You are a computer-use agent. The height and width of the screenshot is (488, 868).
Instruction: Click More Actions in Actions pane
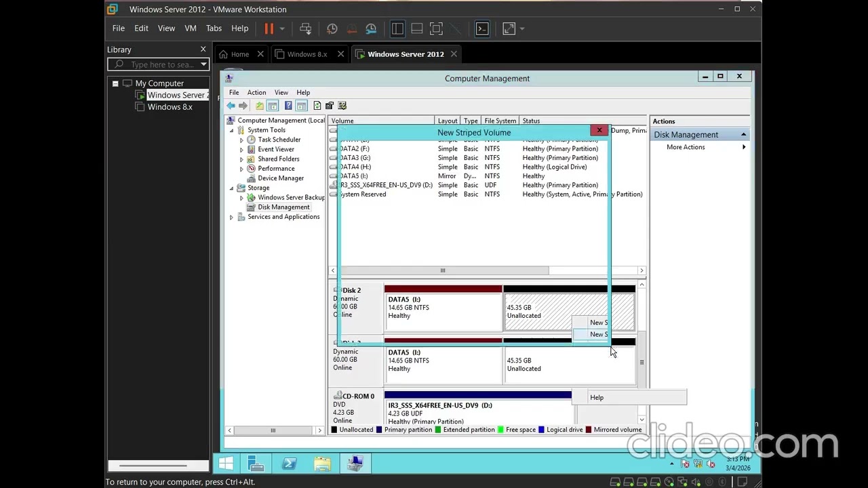(686, 147)
